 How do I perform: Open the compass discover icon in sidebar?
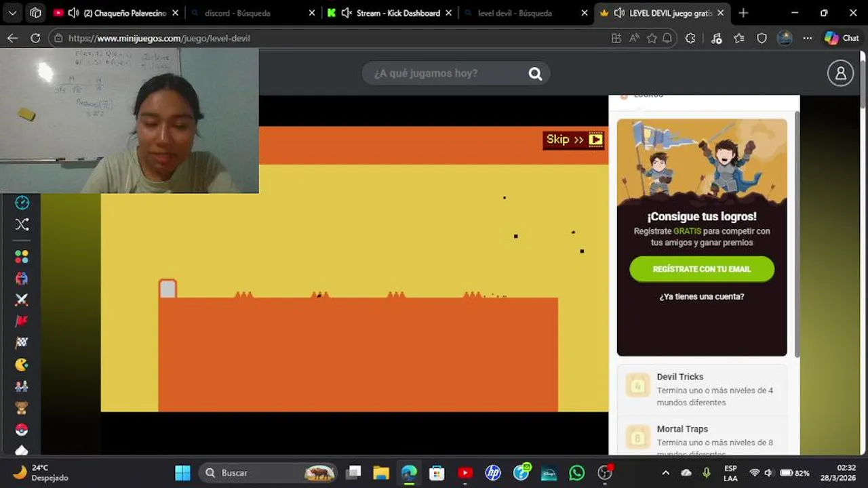click(x=22, y=203)
